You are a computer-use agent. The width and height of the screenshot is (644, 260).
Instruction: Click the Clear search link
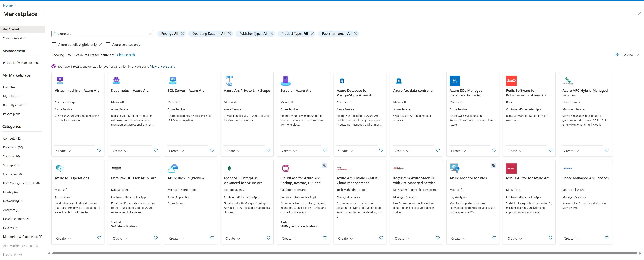[x=126, y=55]
